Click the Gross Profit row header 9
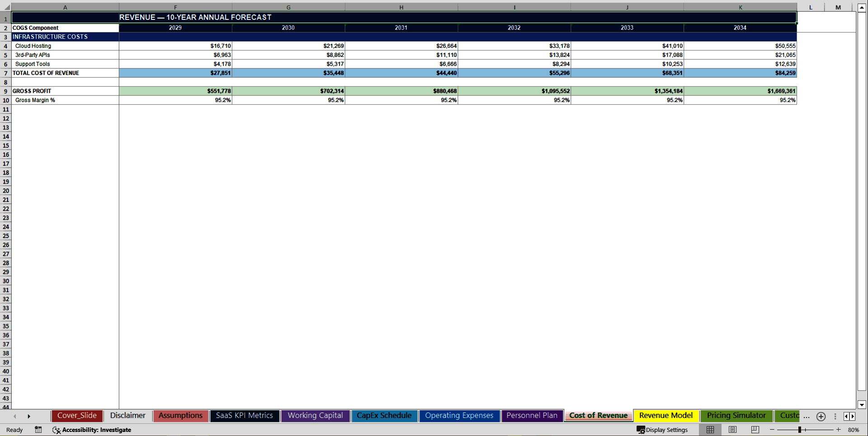The width and height of the screenshot is (868, 436). pyautogui.click(x=6, y=91)
